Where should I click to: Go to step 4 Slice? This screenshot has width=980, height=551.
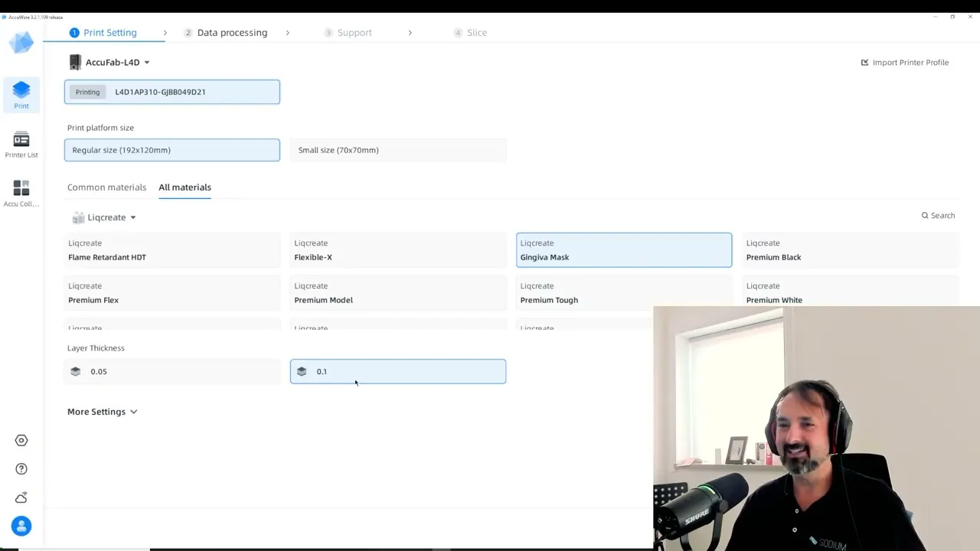coord(470,33)
